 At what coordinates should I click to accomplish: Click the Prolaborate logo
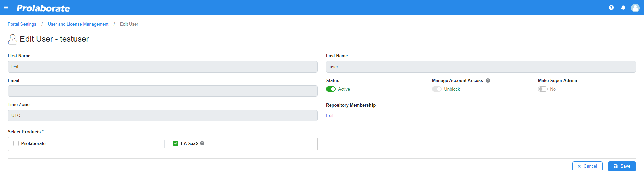43,8
